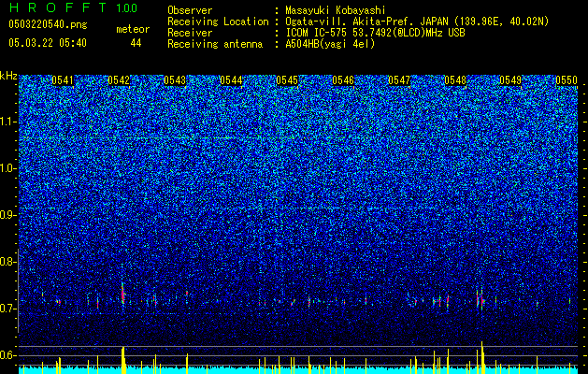588x374 pixels.
Task: Click the tallest yellow intensity peak near 0542
Action: (123, 360)
